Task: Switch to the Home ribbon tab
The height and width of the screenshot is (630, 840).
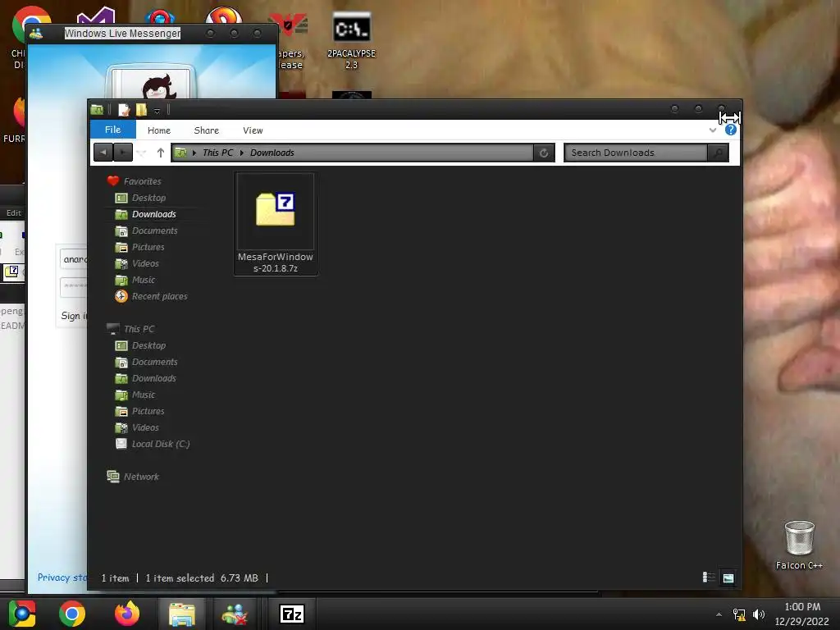Action: (159, 130)
